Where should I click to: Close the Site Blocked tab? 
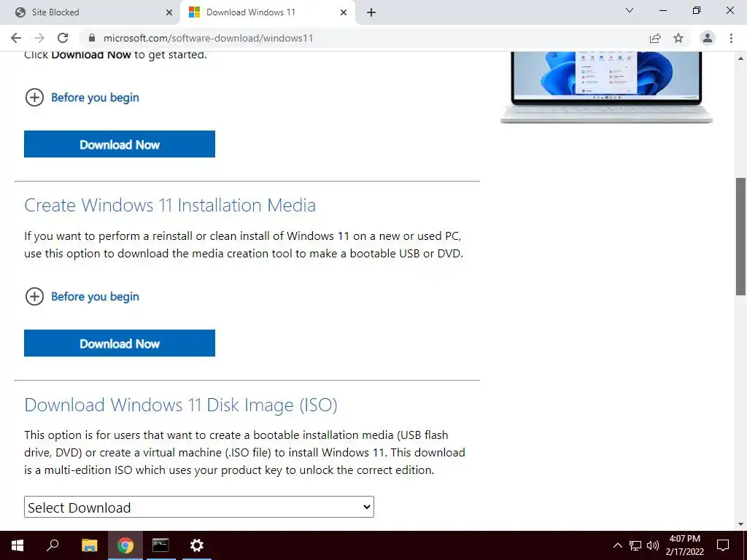[x=169, y=12]
